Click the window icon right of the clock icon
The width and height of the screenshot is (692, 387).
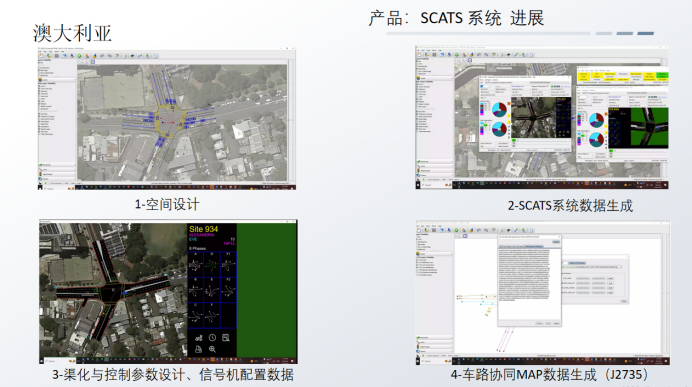[x=226, y=338]
